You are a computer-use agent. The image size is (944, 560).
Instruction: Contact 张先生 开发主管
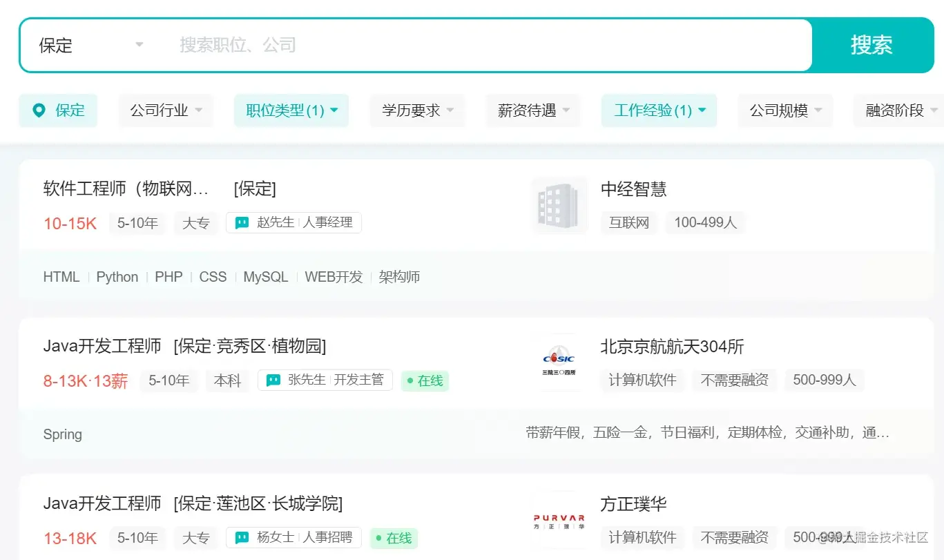[325, 380]
